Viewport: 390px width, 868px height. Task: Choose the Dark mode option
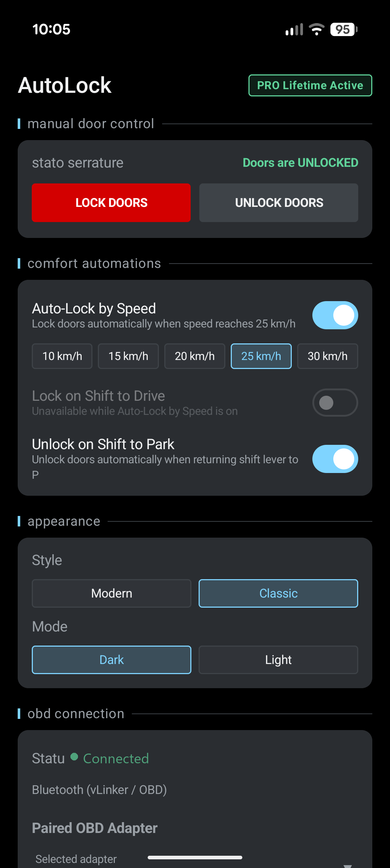click(112, 660)
